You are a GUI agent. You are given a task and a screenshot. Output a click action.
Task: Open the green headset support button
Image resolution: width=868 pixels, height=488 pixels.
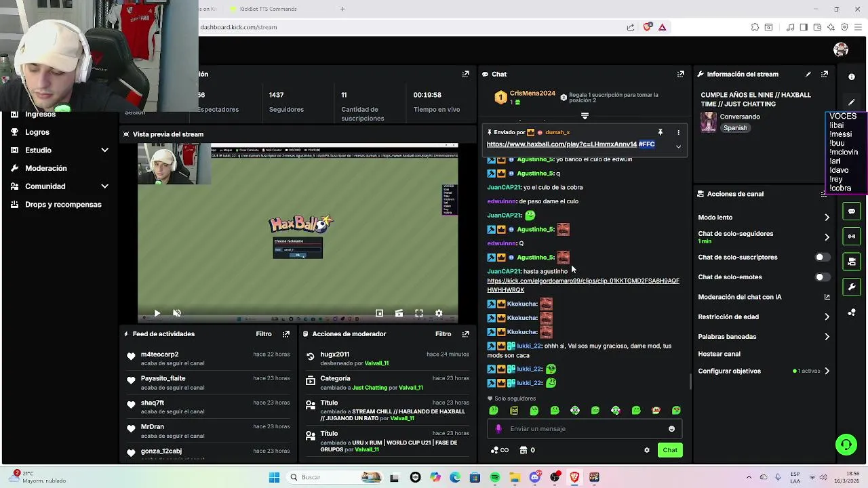pos(846,445)
